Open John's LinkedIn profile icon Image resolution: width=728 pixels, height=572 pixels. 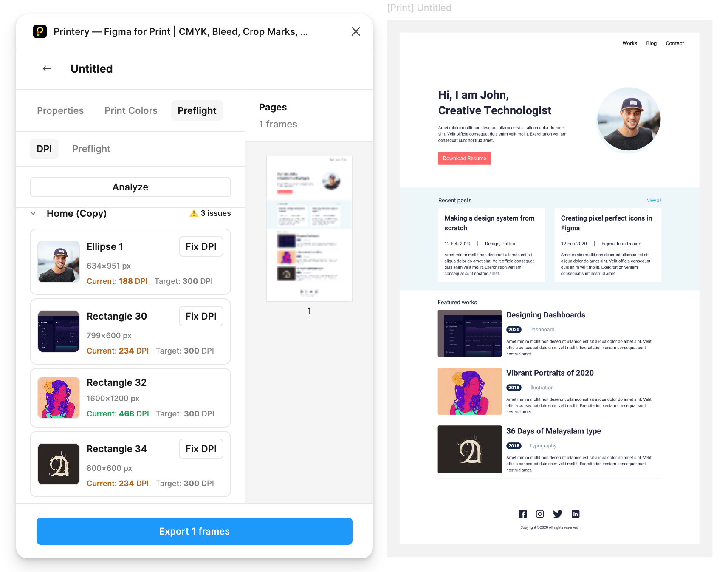point(576,514)
